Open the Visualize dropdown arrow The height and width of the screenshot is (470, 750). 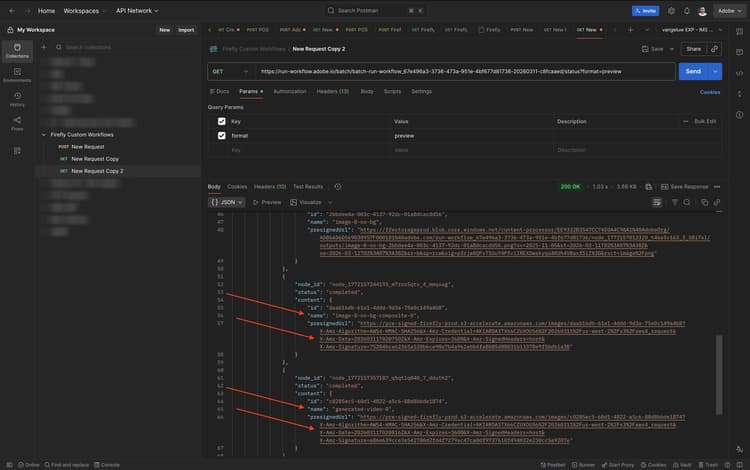pos(330,202)
